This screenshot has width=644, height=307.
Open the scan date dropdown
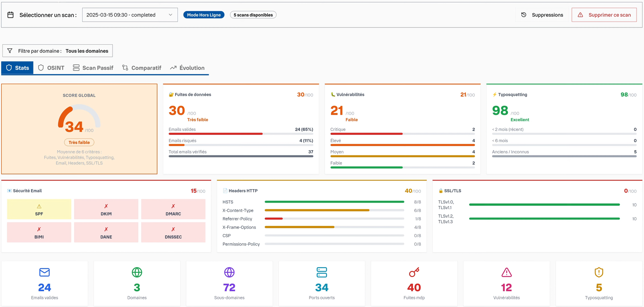pyautogui.click(x=130, y=15)
